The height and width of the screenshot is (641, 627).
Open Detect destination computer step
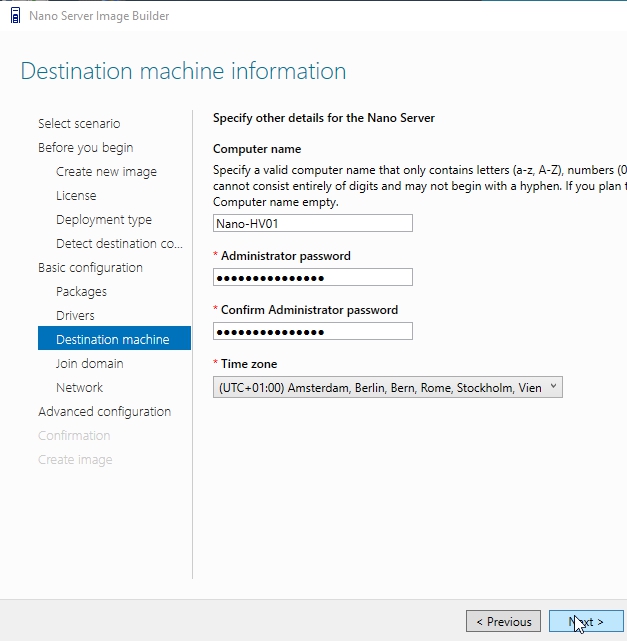[x=119, y=244]
